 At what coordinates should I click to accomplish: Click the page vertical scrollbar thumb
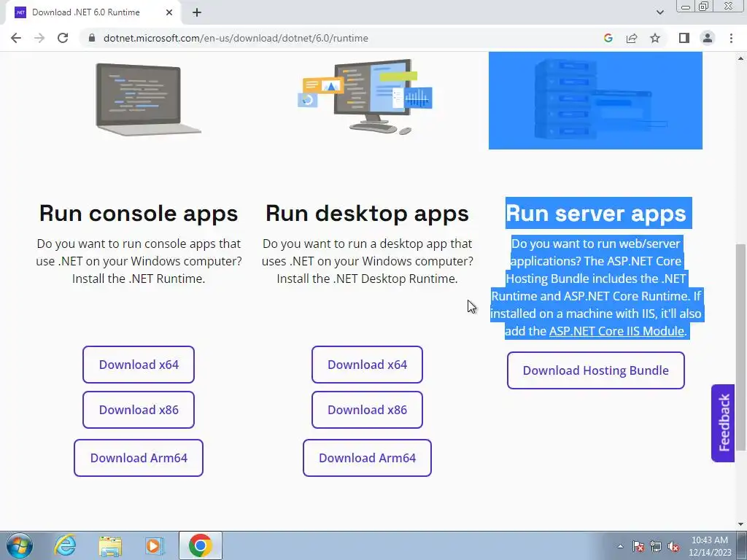click(x=741, y=346)
